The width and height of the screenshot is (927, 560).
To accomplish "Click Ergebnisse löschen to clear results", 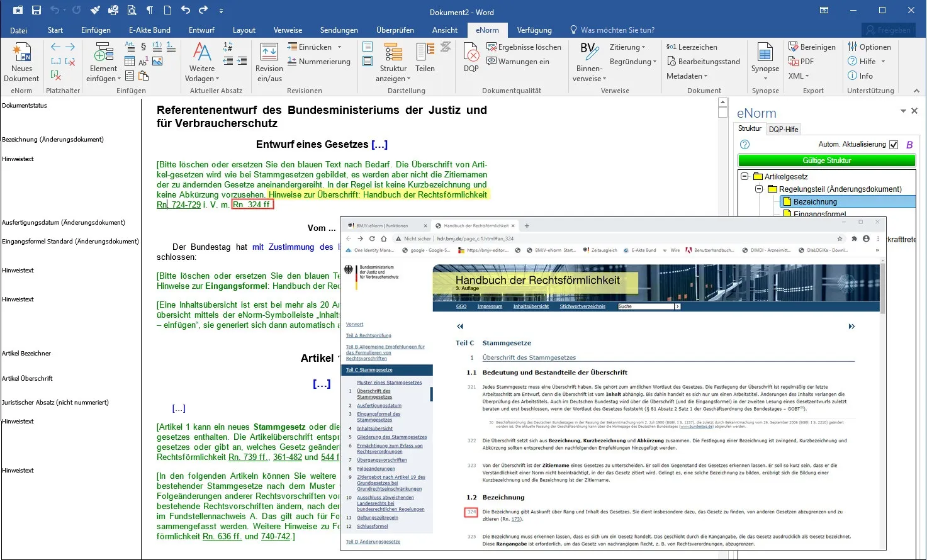I will pos(524,47).
